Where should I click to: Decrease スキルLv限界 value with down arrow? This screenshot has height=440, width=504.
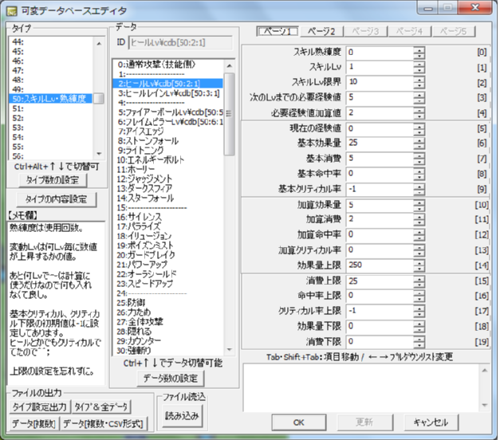(x=419, y=84)
